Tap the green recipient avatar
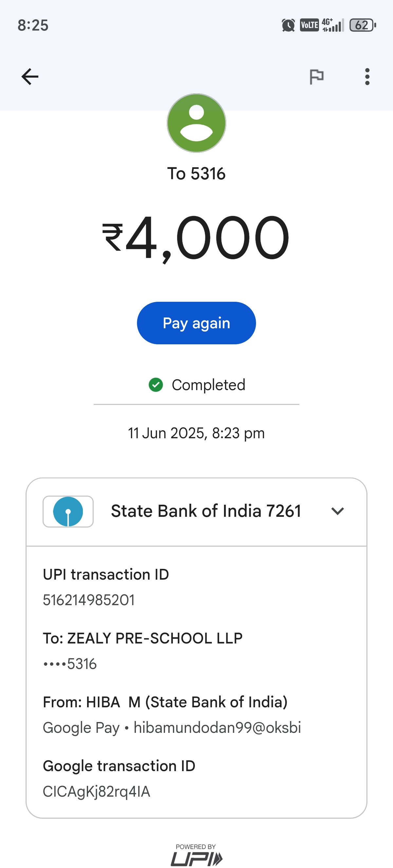This screenshot has height=868, width=393. tap(196, 123)
